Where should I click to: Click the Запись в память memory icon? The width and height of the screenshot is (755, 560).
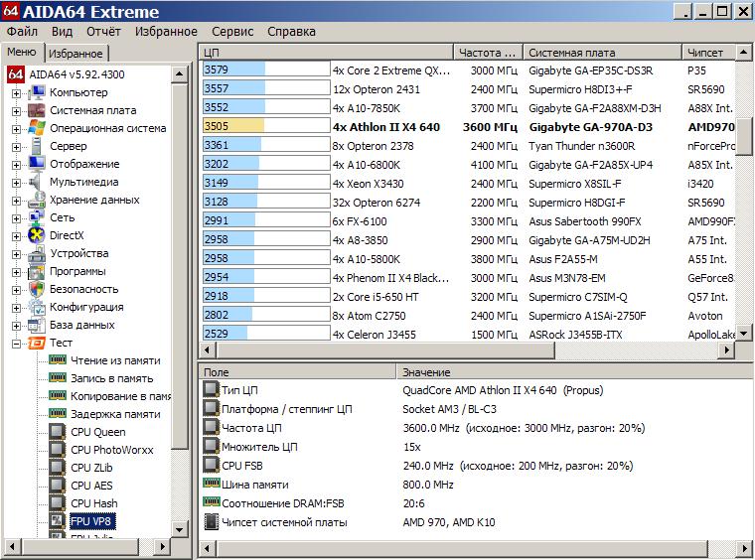[x=58, y=377]
